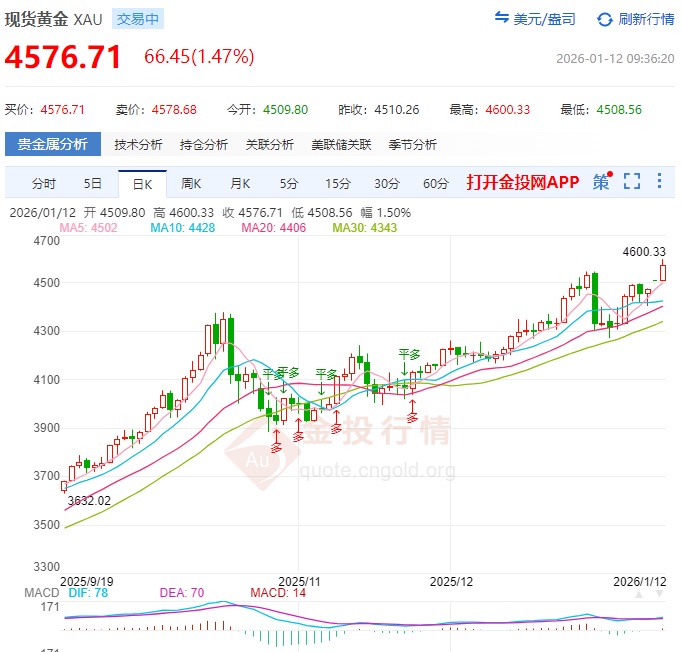Screen dimensions: 682x652
Task: Switch to the 分时 intraday chart
Action: [44, 183]
